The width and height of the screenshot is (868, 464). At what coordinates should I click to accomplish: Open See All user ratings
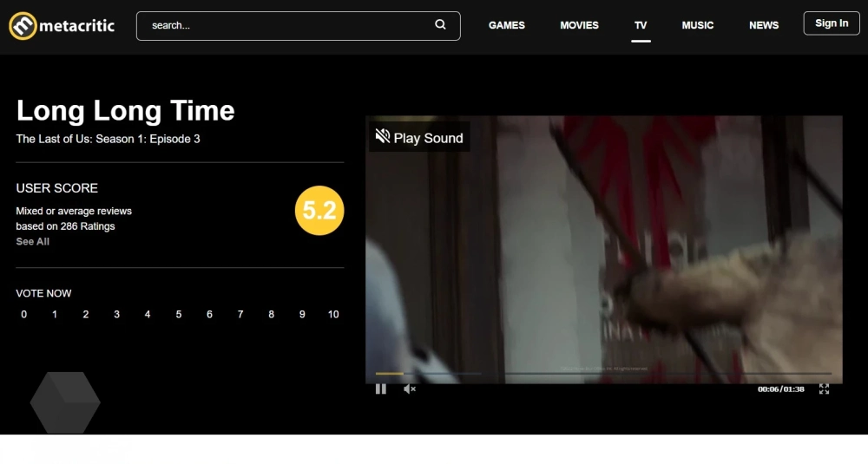[x=33, y=241]
